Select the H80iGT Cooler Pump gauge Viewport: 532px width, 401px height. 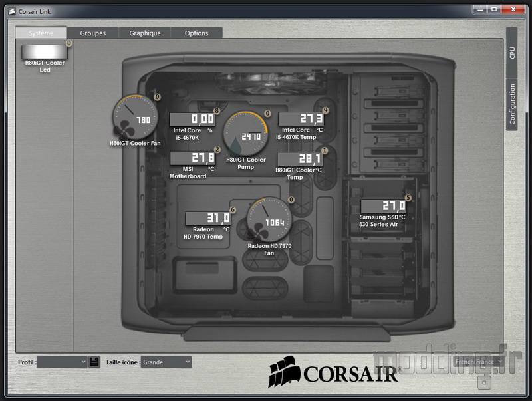pos(245,134)
